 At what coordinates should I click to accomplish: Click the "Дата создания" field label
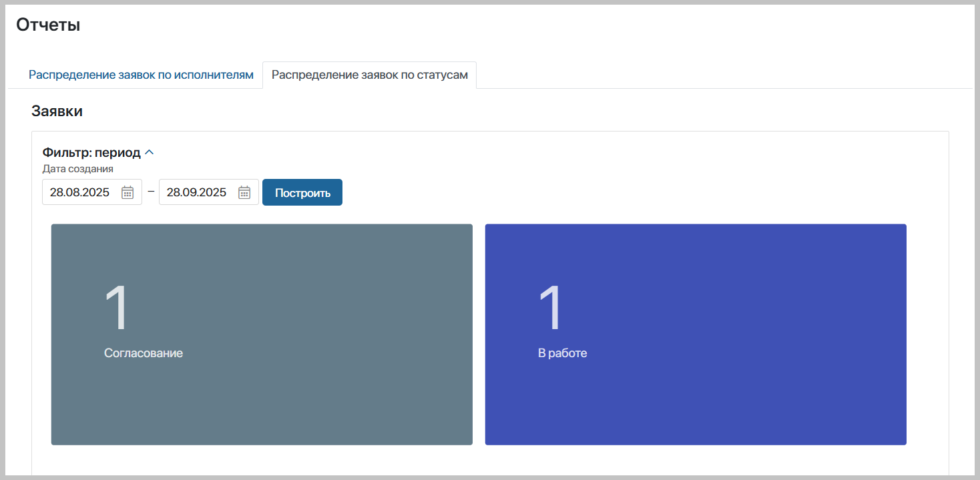(77, 169)
